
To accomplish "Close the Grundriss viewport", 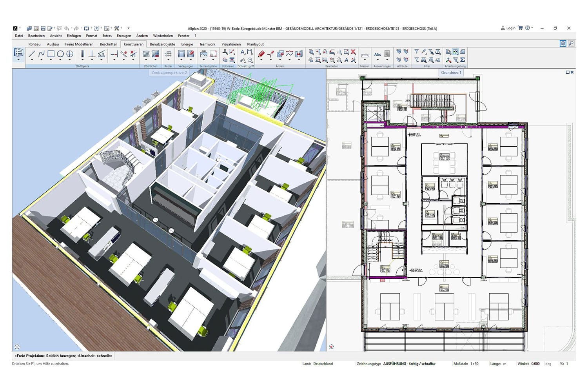I will (572, 73).
